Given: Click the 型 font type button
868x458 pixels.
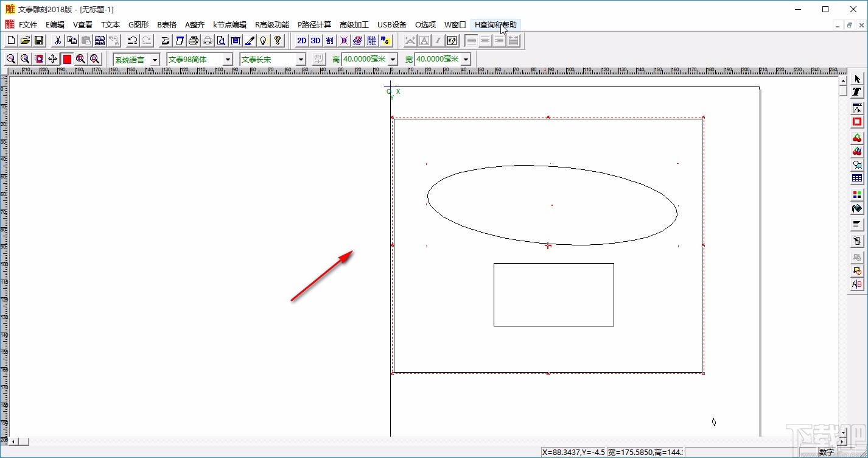Looking at the screenshot, I should (x=318, y=59).
